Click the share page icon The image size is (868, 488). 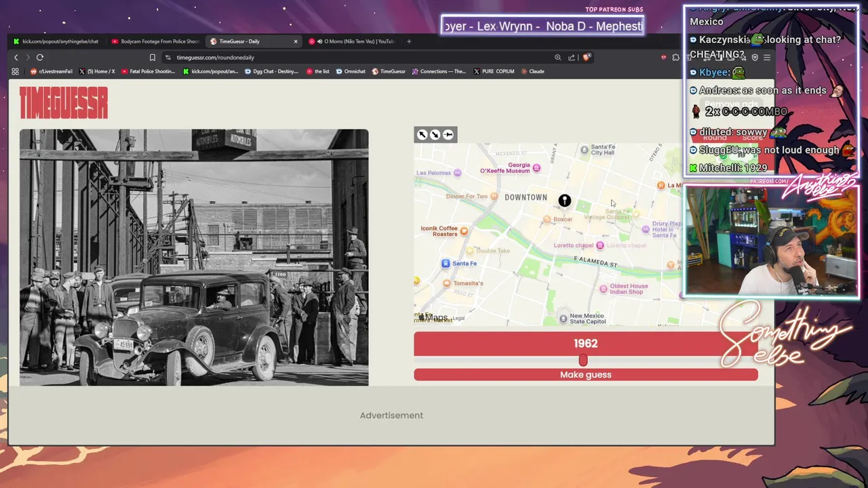pyautogui.click(x=572, y=58)
